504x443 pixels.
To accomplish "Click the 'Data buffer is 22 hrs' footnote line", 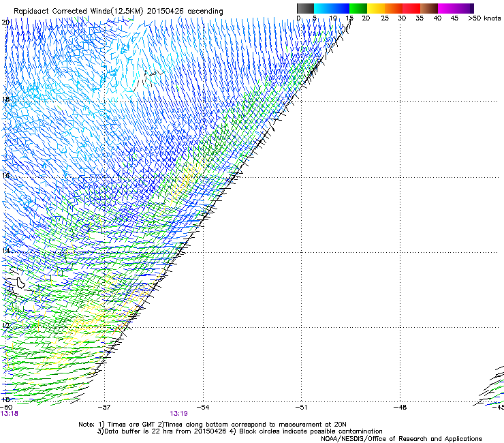I will [x=240, y=431].
